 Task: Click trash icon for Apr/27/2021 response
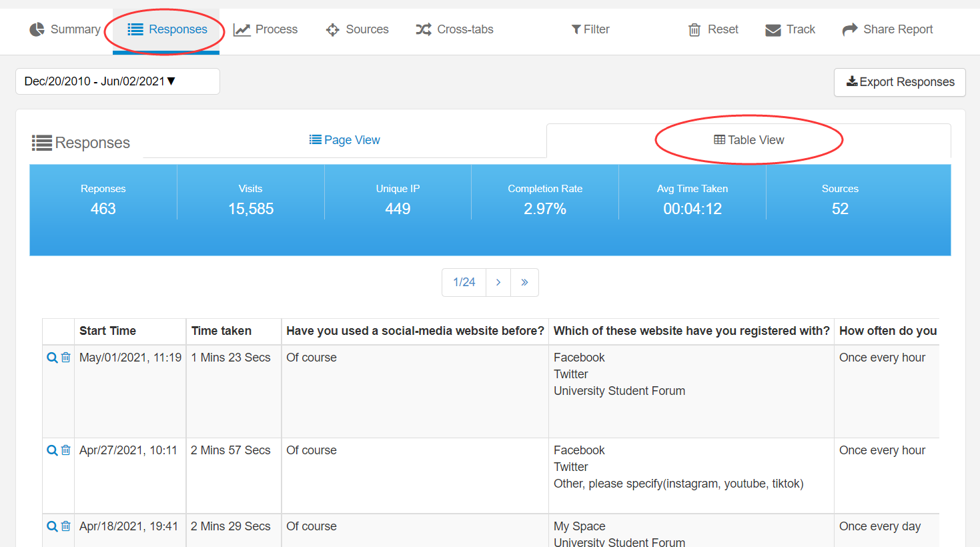pos(65,450)
